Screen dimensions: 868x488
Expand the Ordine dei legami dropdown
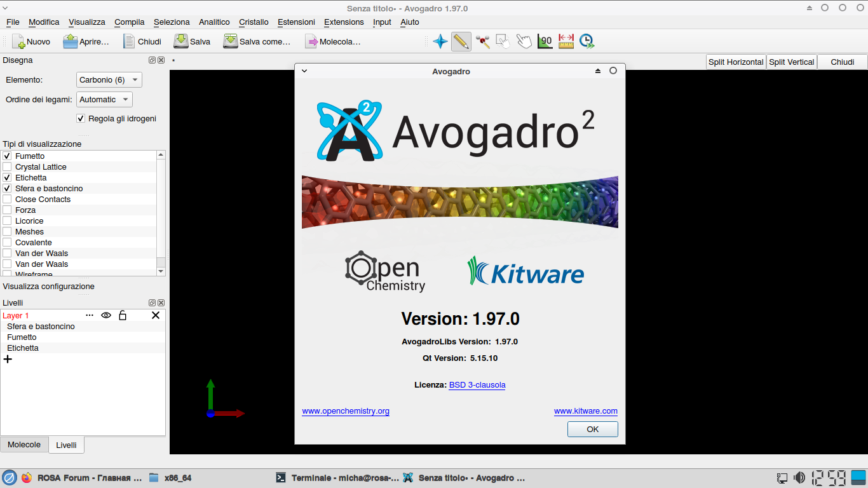tap(104, 100)
